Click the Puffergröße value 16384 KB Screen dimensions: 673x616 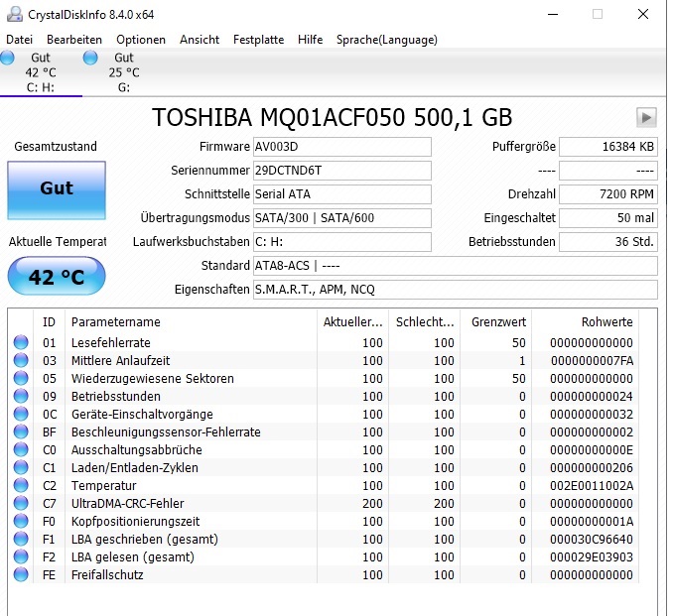(608, 147)
